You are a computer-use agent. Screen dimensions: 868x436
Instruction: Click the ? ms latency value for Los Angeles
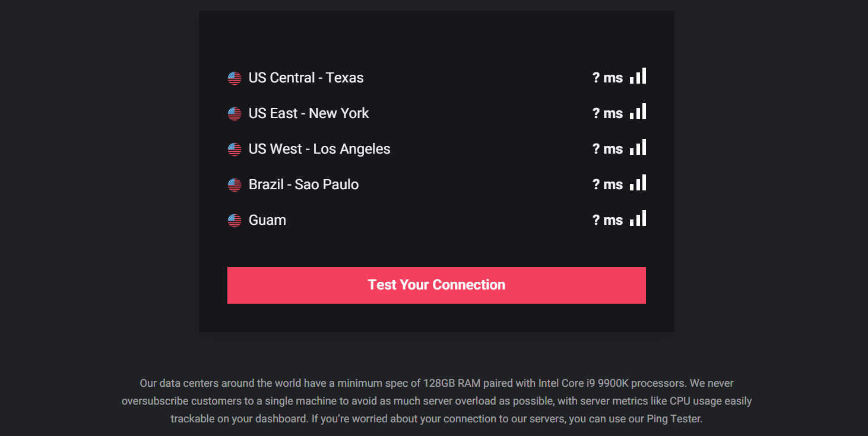click(x=607, y=148)
